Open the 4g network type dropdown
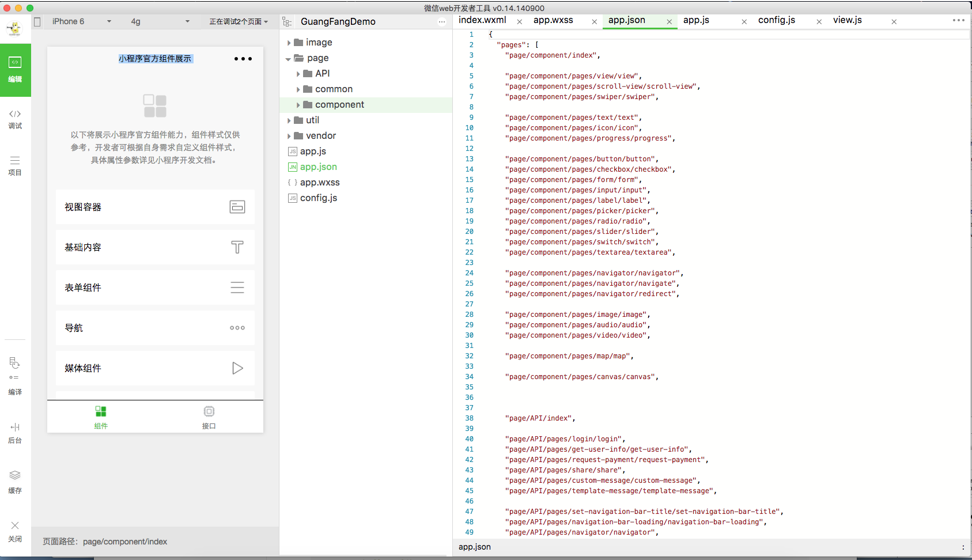The height and width of the screenshot is (560, 972). click(x=160, y=21)
